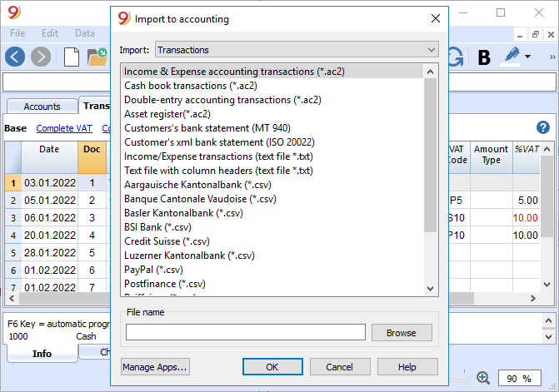Screen dimensions: 559x392
Task: Open help with blue question mark icon
Action: (543, 127)
